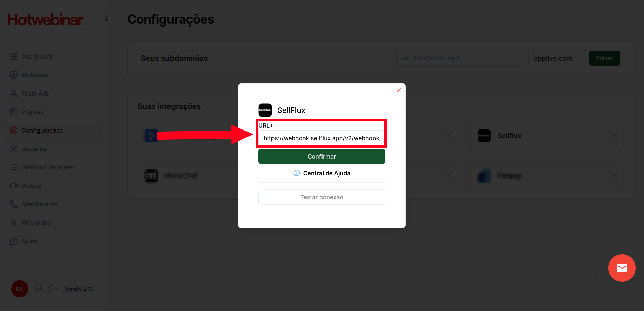The height and width of the screenshot is (311, 644).
Task: Click the Suas integrações heading
Action: 169,106
